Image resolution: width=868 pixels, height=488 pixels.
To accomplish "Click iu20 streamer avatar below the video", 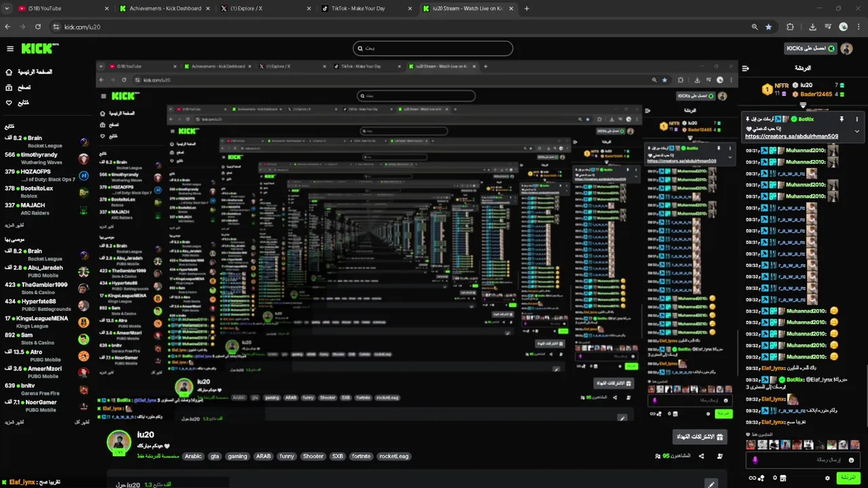I will click(x=119, y=442).
